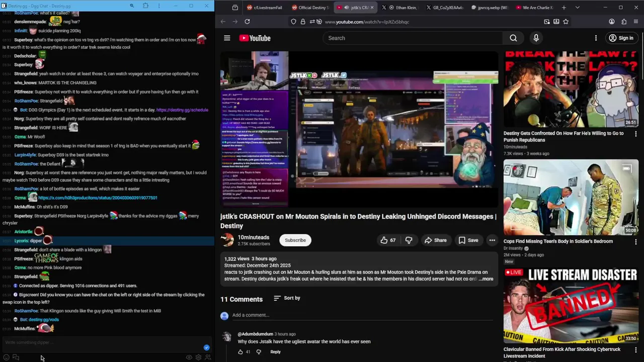Reload the YouTube page
The image size is (644, 362).
[247, 22]
